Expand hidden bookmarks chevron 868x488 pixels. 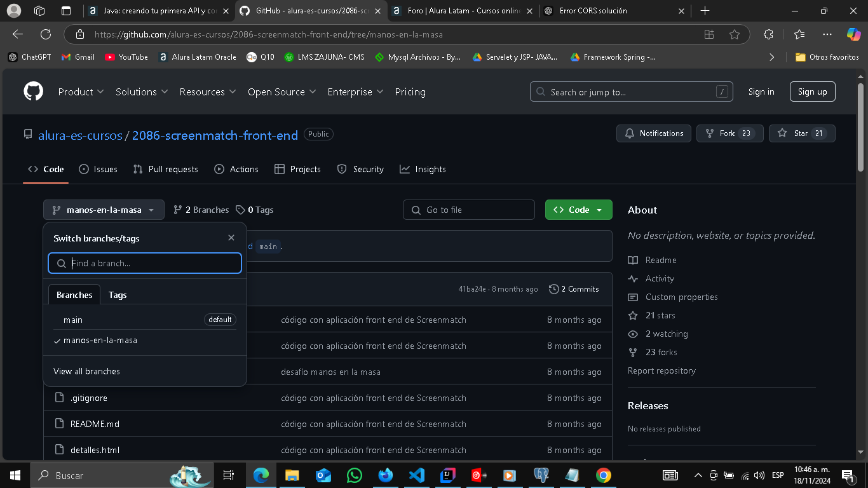[x=772, y=57]
